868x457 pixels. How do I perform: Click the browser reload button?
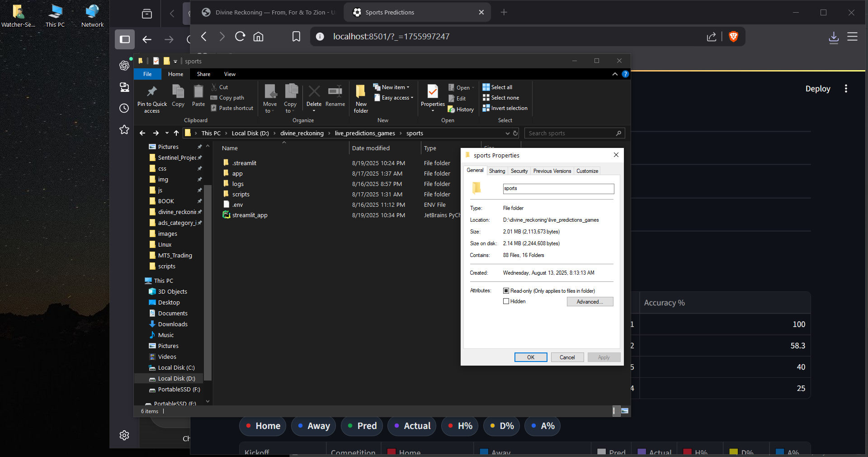(x=240, y=37)
